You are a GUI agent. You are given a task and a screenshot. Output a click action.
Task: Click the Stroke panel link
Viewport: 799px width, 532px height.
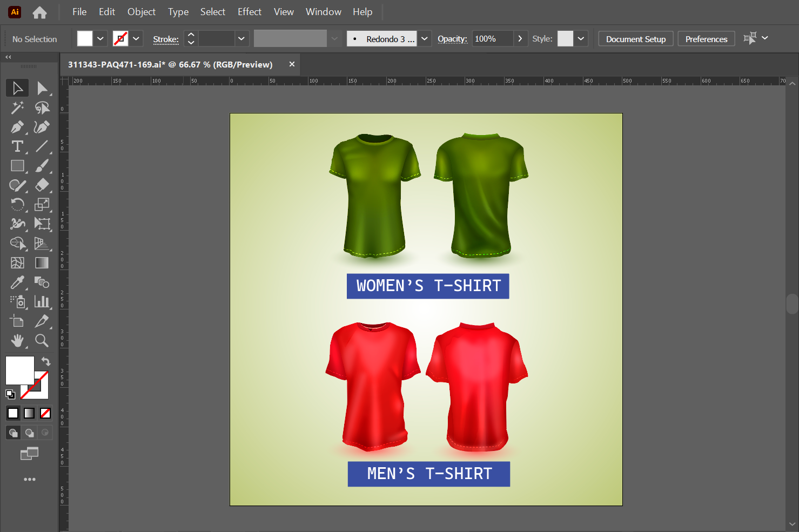[166, 39]
